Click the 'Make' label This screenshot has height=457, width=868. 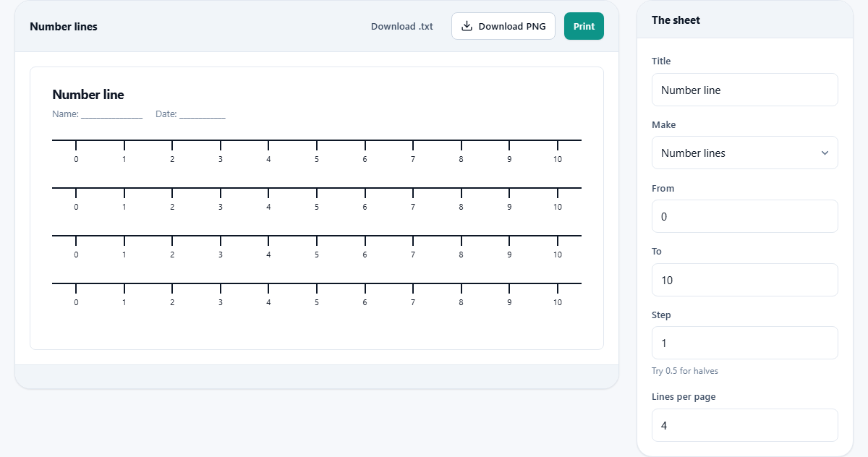tap(663, 124)
